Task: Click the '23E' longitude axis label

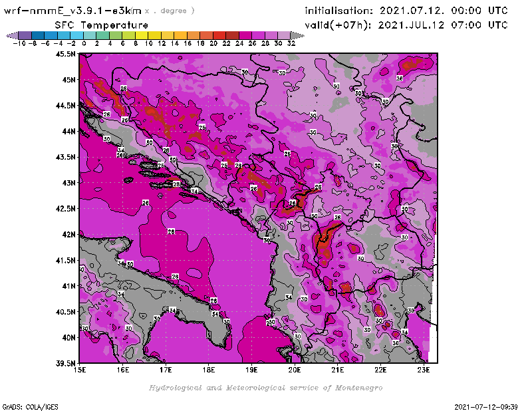Action: coord(424,370)
